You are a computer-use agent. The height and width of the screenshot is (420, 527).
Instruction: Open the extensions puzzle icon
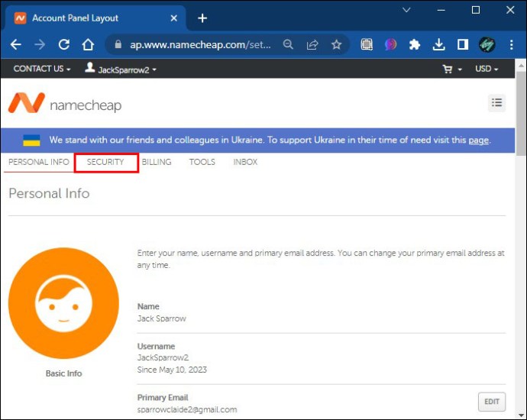(x=414, y=45)
